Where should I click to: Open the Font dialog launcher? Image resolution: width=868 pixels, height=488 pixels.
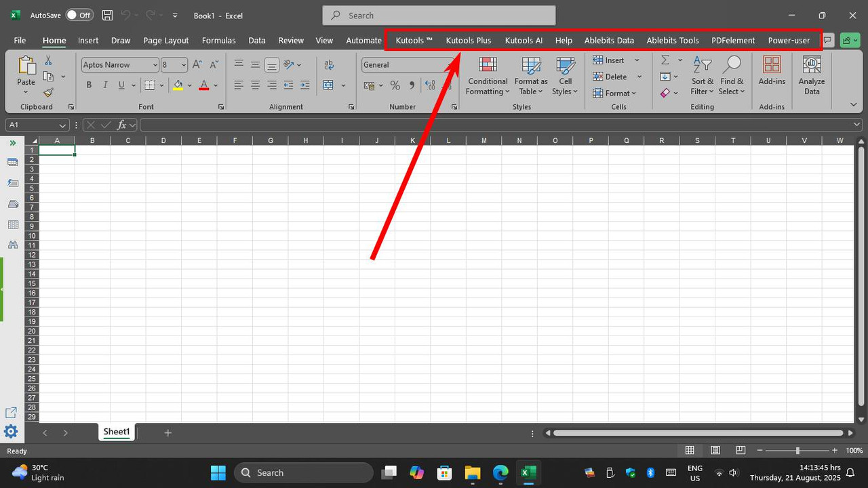click(221, 107)
